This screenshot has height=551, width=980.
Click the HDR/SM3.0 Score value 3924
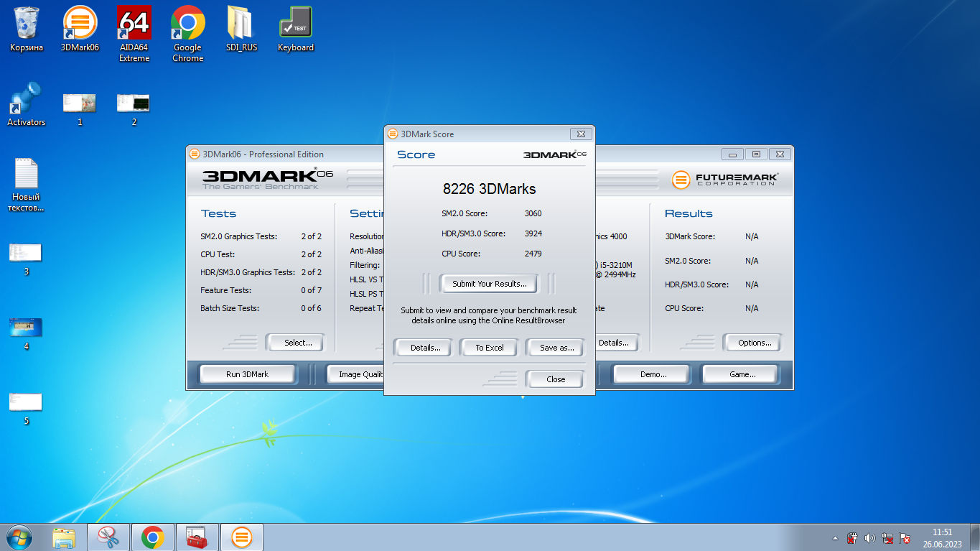pyautogui.click(x=533, y=233)
